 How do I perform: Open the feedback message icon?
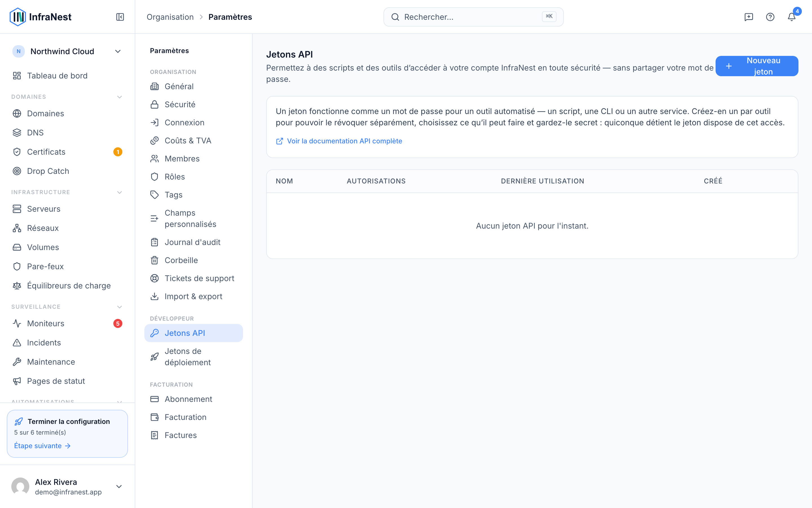(x=749, y=17)
